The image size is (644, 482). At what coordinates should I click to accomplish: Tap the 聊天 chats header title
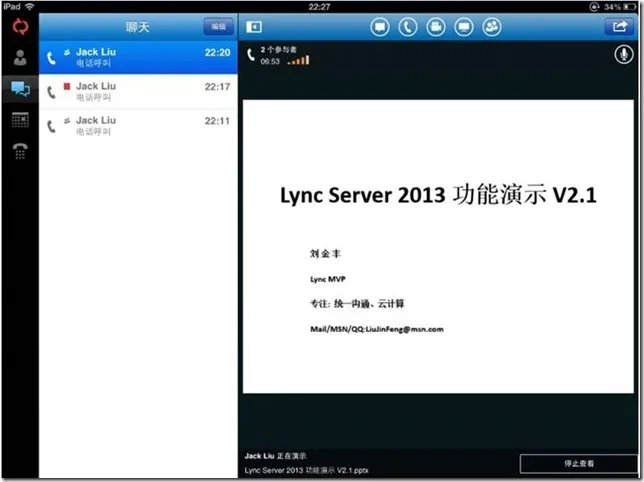coord(138,27)
